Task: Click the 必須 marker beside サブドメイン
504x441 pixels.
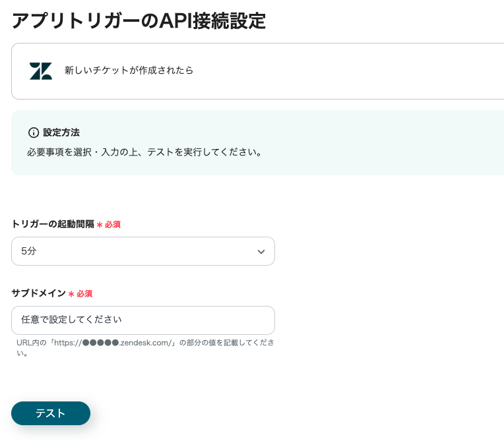Action: (84, 294)
